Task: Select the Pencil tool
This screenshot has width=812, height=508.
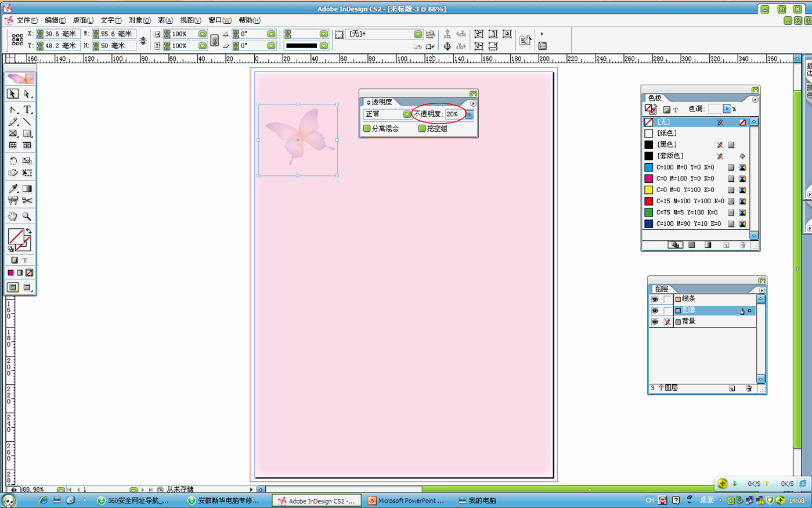Action: 13,122
